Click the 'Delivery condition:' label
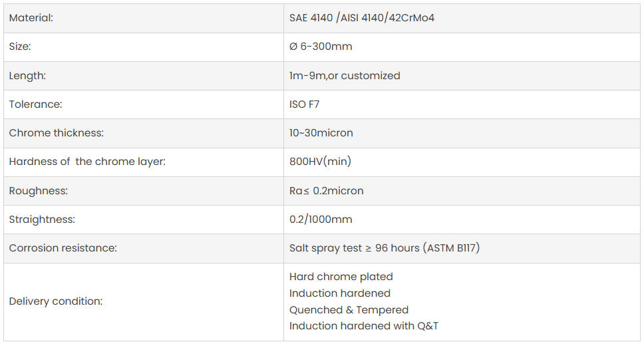The width and height of the screenshot is (644, 344). tap(56, 301)
